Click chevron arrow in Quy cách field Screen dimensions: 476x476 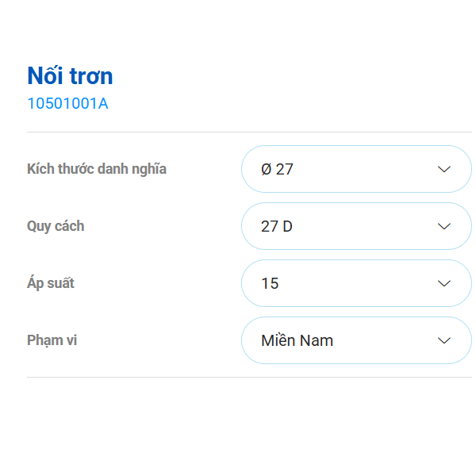click(x=444, y=226)
